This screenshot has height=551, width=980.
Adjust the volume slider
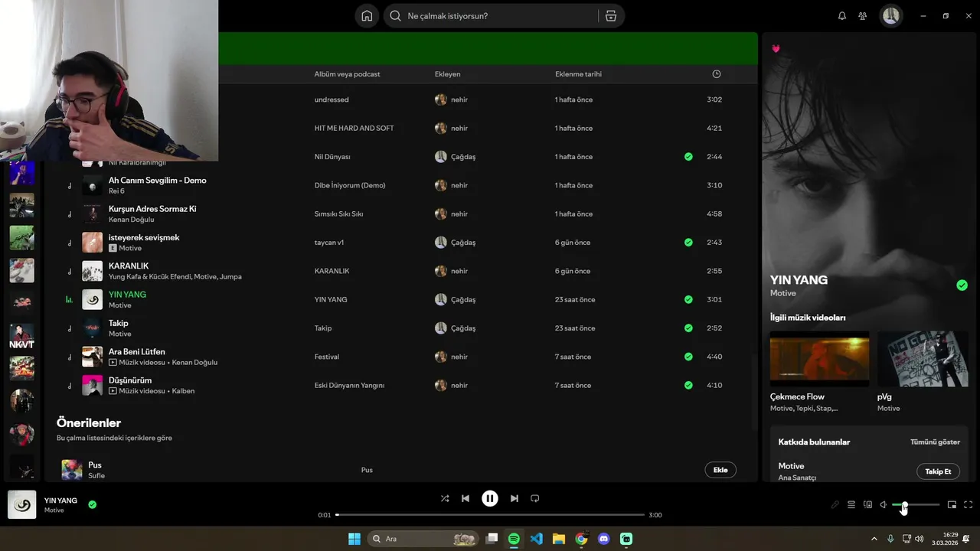916,505
